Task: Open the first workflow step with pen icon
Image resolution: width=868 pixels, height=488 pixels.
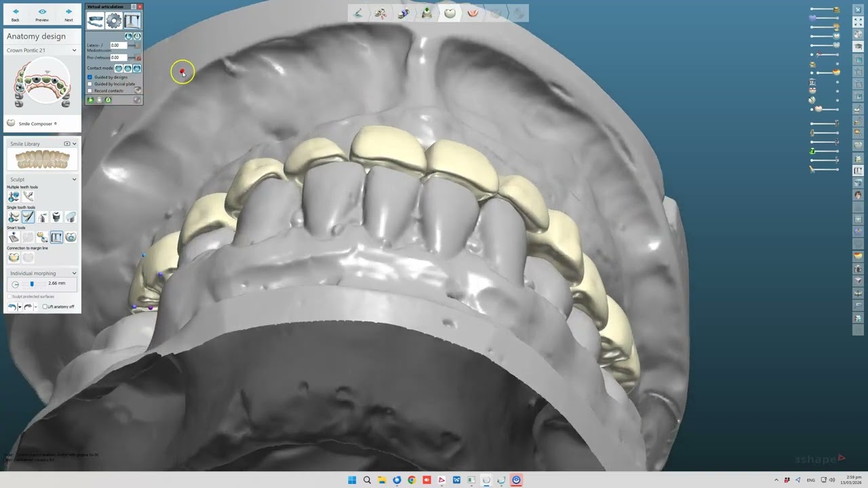Action: point(358,13)
